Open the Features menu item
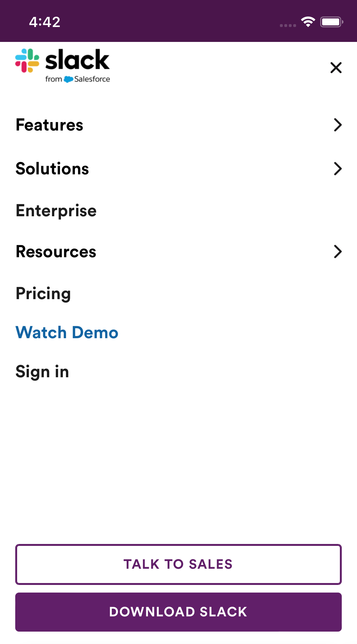357x644 pixels. click(x=50, y=125)
